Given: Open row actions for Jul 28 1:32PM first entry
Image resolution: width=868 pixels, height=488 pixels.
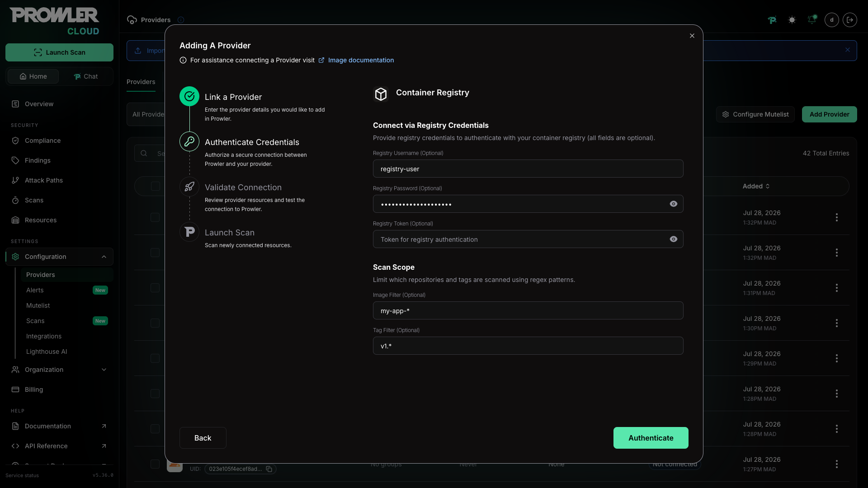Looking at the screenshot, I should 837,217.
